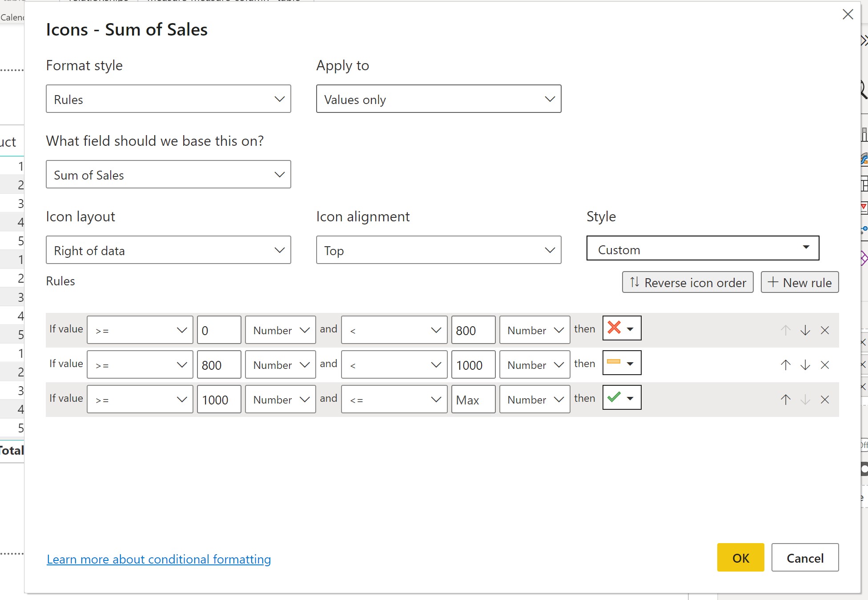Open Number type dropdown beside first rule's 800 limit
Viewport: 868px width, 600px height.
click(534, 330)
